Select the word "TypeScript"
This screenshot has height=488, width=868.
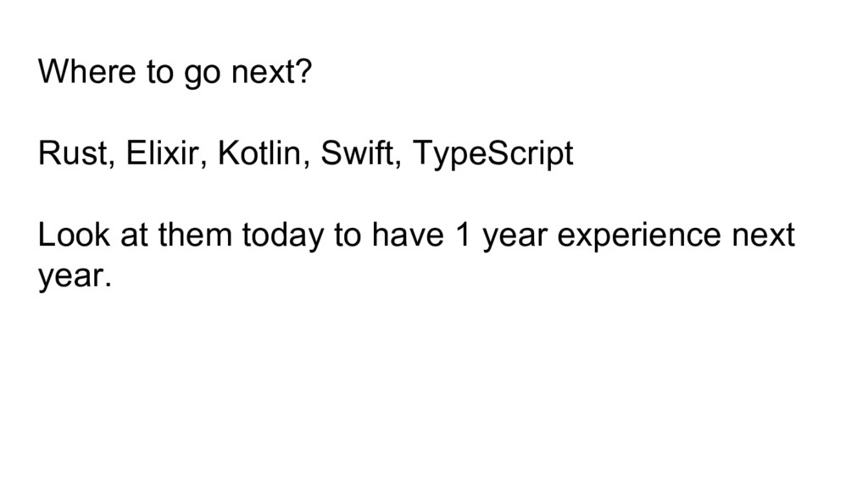[492, 155]
